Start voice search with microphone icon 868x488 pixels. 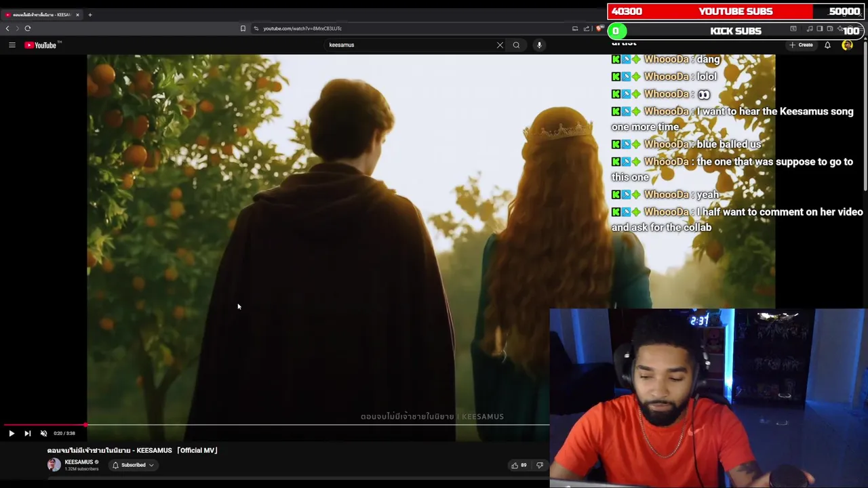click(x=539, y=45)
